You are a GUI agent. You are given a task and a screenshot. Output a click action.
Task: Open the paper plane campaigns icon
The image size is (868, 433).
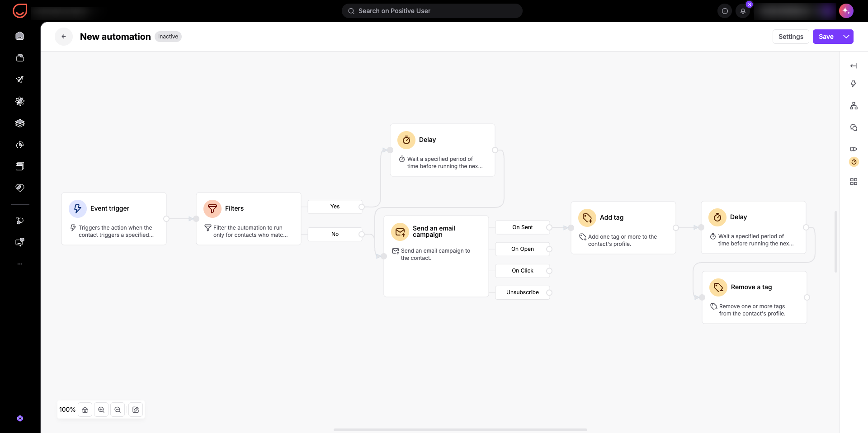[x=20, y=80]
